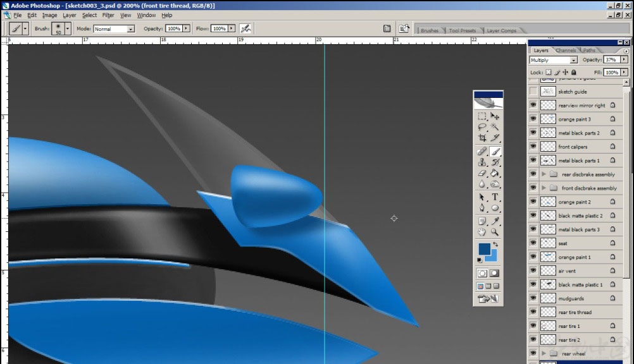The height and width of the screenshot is (364, 634).
Task: Open the brush Mode dropdown
Action: [x=114, y=28]
